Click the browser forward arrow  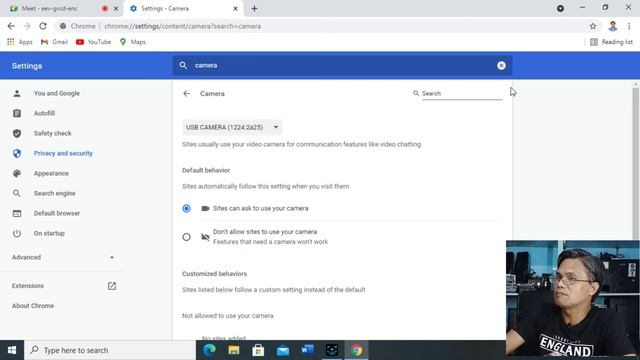point(27,26)
